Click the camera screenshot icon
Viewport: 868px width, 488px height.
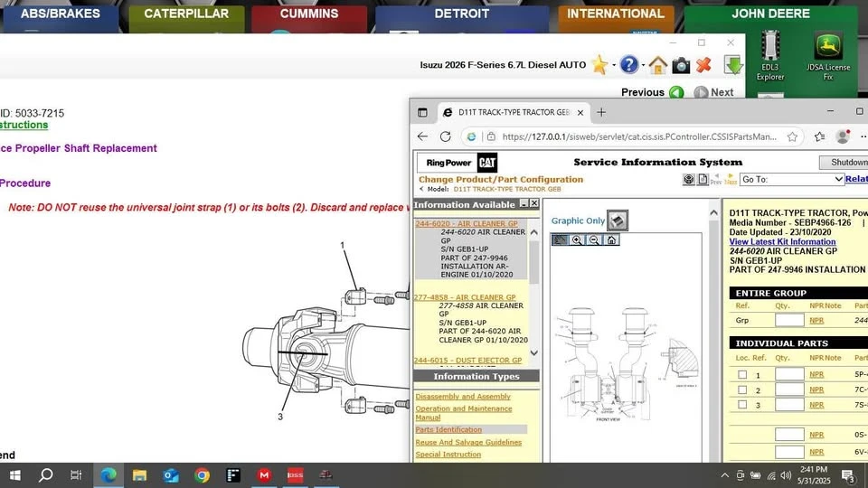pos(681,65)
